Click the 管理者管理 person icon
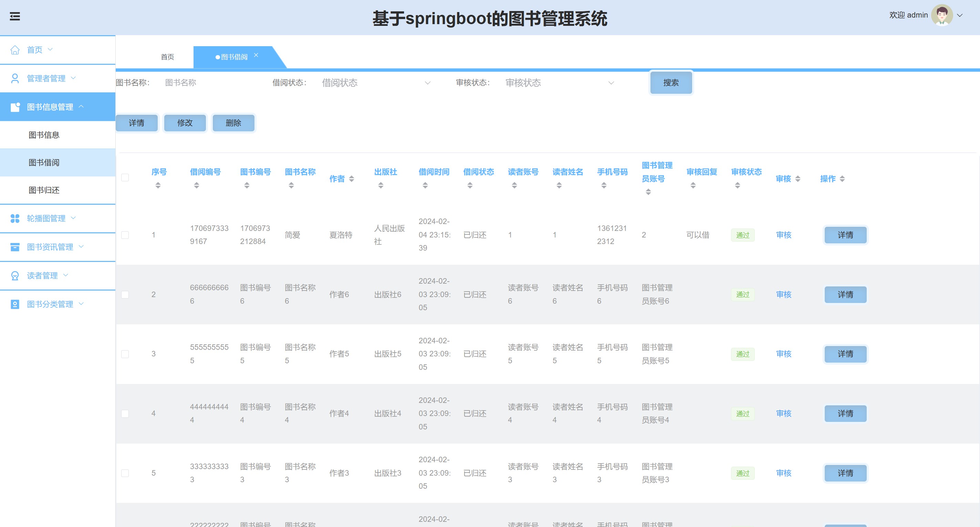The image size is (980, 527). [15, 79]
